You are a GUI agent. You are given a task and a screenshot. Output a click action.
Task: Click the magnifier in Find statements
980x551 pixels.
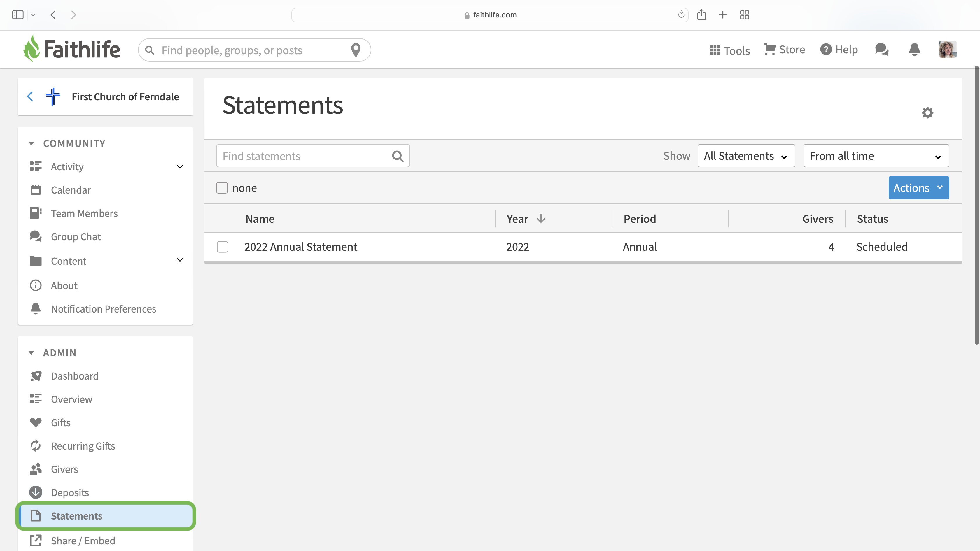coord(398,156)
